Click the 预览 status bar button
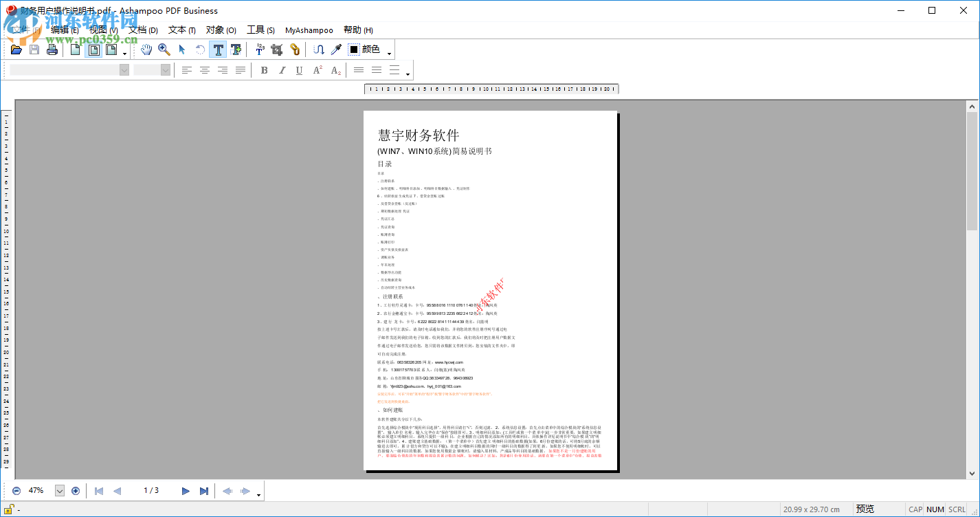 [x=866, y=508]
